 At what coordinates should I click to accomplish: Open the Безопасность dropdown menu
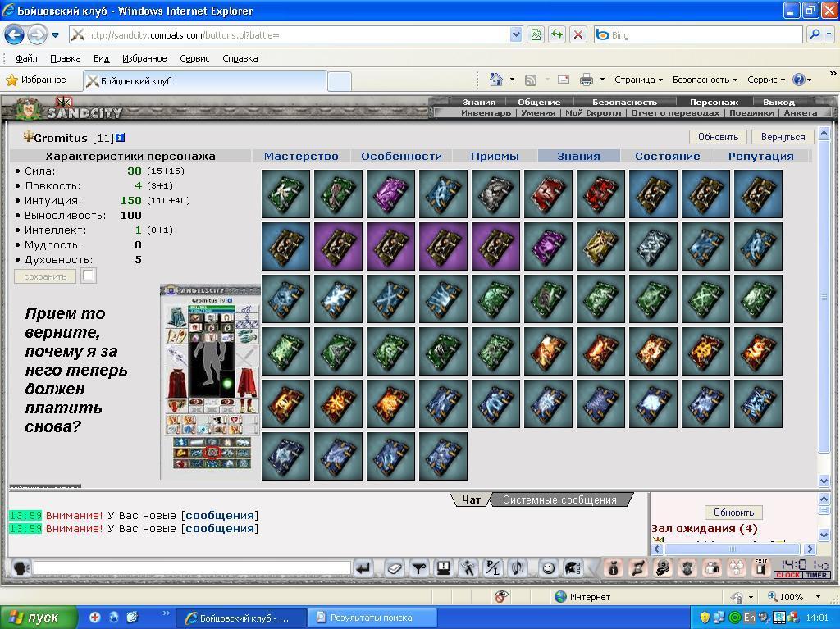pyautogui.click(x=705, y=80)
